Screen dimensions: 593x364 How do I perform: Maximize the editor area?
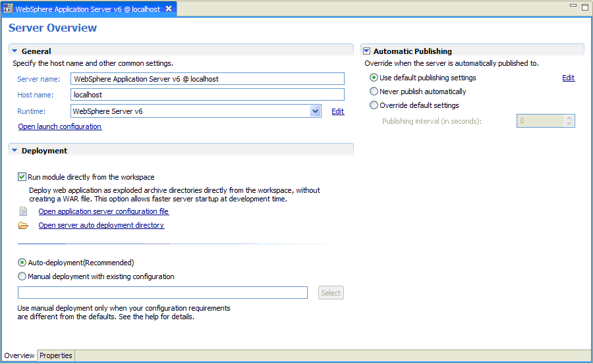click(584, 7)
